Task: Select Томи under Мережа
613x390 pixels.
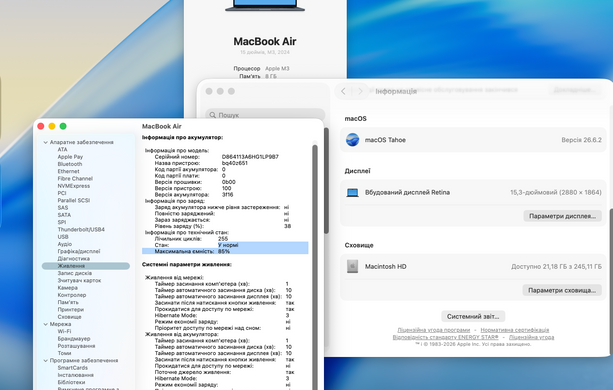Action: 64,353
